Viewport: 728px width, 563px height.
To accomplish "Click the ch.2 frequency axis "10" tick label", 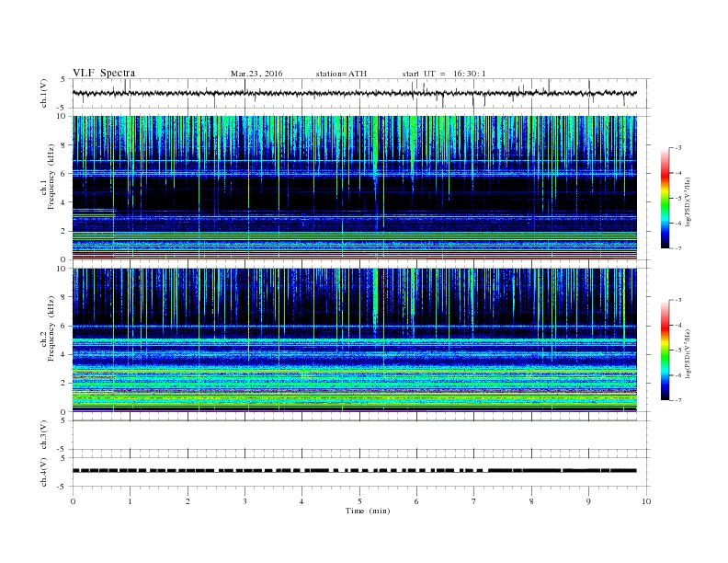I will [x=62, y=269].
